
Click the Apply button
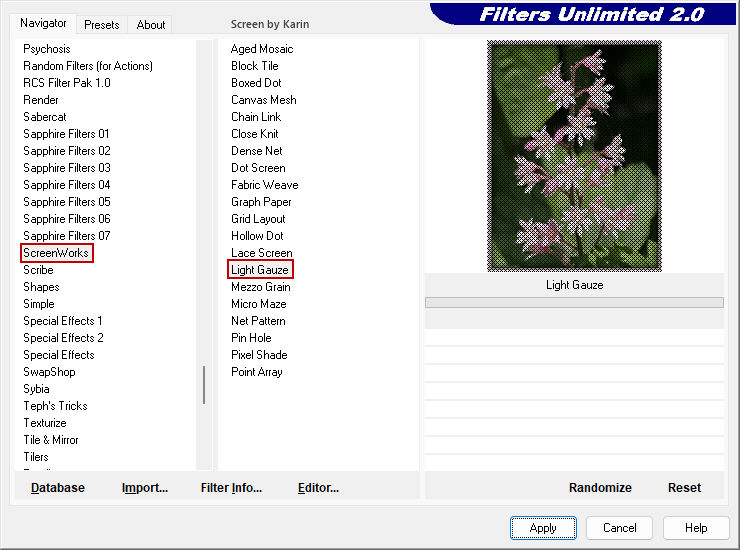coord(543,528)
